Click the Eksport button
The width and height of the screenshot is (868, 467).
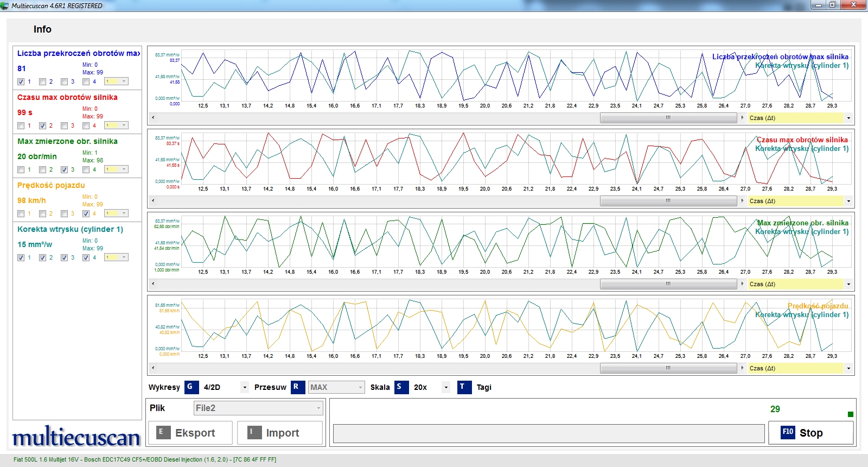tap(190, 433)
